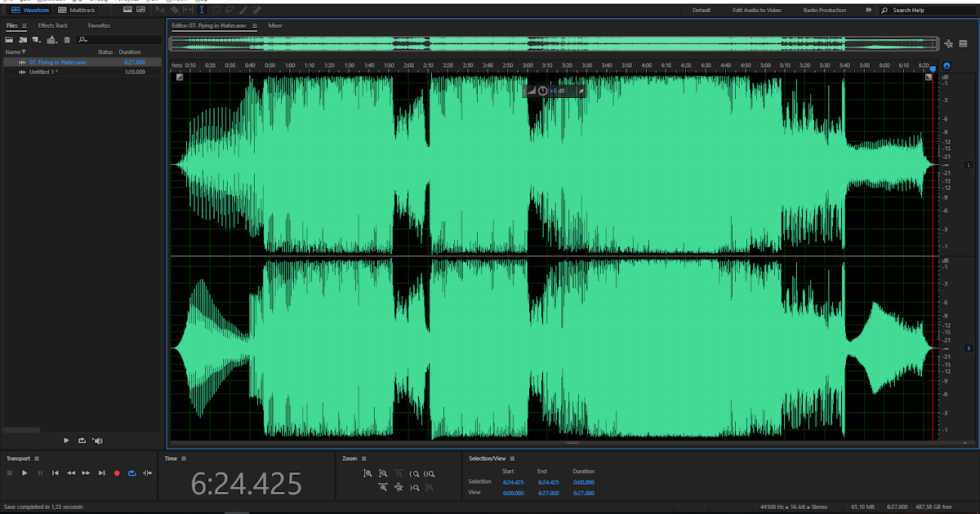This screenshot has width=980, height=514.
Task: Select the Radio Production workspace
Action: point(824,10)
